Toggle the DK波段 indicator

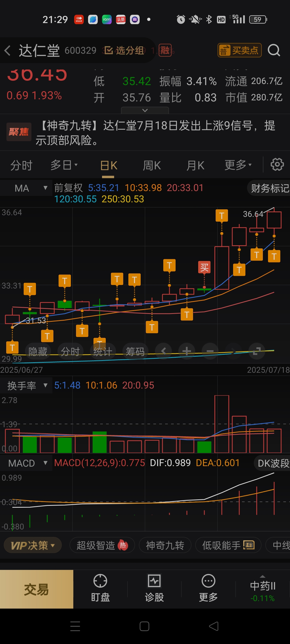[x=272, y=463]
